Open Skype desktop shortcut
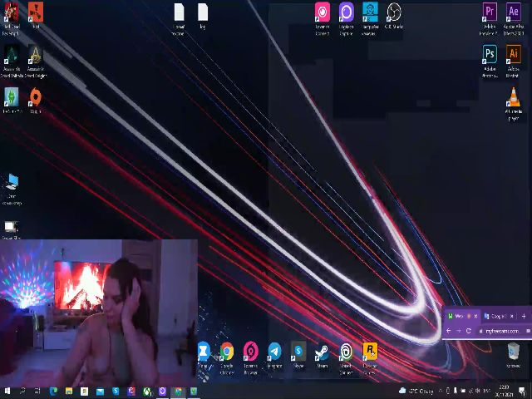 (x=298, y=352)
